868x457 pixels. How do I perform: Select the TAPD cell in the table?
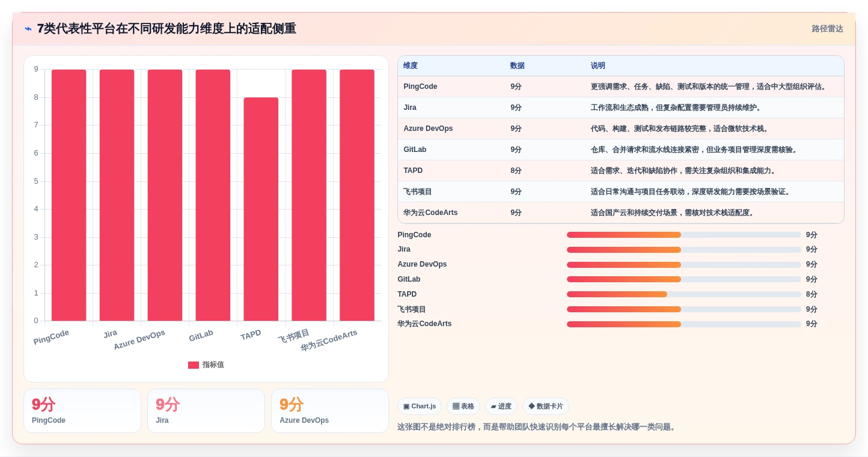(413, 171)
